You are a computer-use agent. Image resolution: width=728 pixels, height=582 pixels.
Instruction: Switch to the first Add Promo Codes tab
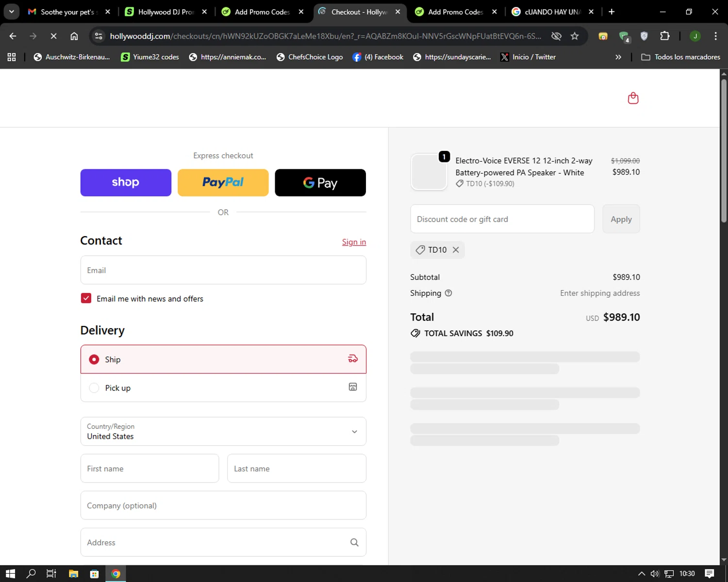click(x=262, y=12)
